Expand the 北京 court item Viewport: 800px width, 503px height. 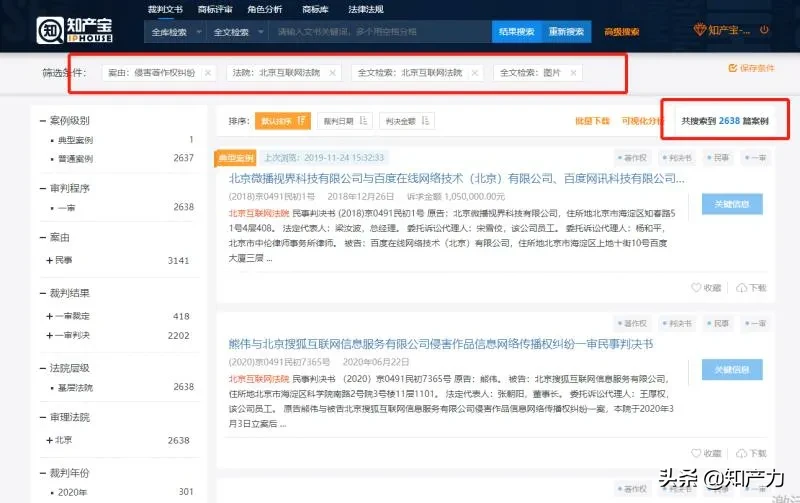(x=49, y=440)
